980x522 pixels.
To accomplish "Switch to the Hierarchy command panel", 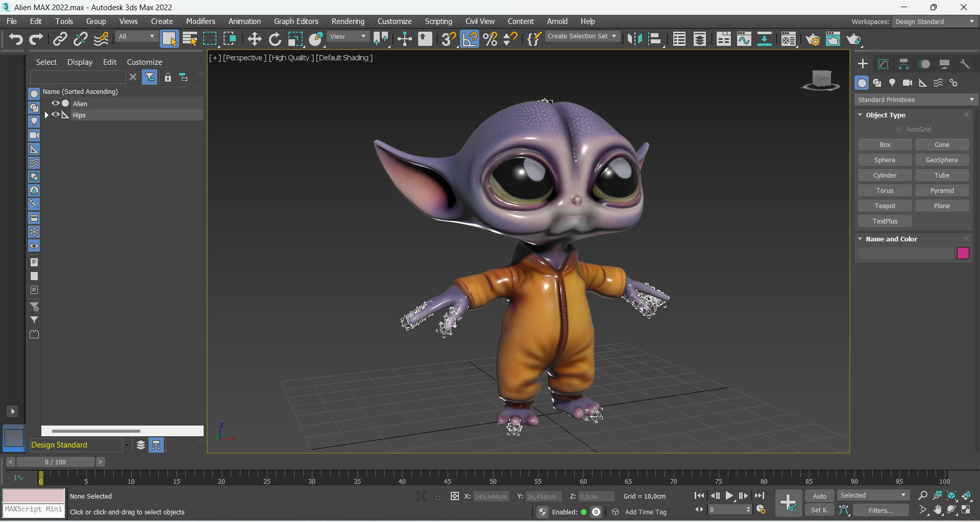I will pos(903,64).
